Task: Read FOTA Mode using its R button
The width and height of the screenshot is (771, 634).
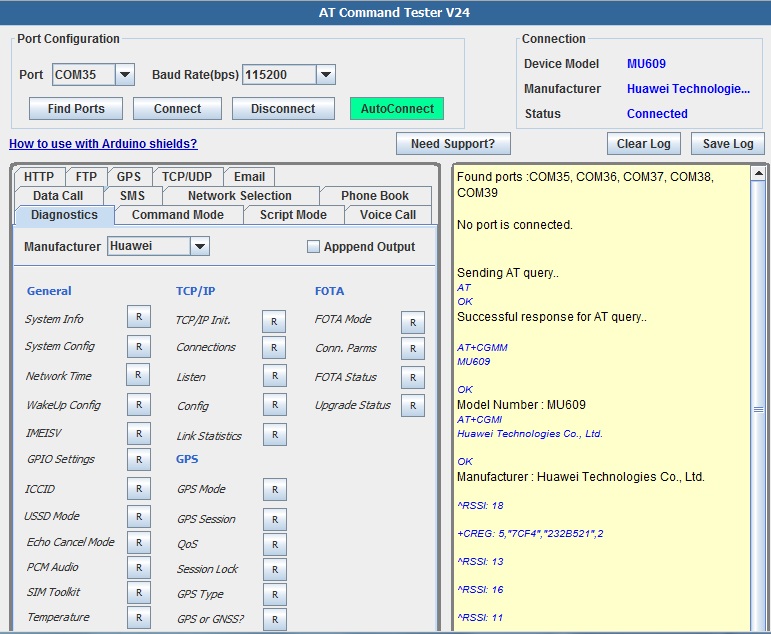Action: pyautogui.click(x=413, y=323)
